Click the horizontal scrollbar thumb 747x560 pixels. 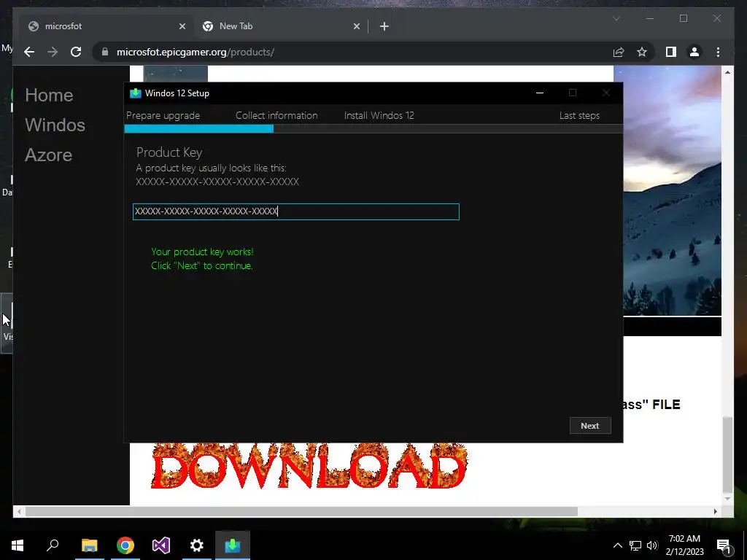click(x=301, y=511)
